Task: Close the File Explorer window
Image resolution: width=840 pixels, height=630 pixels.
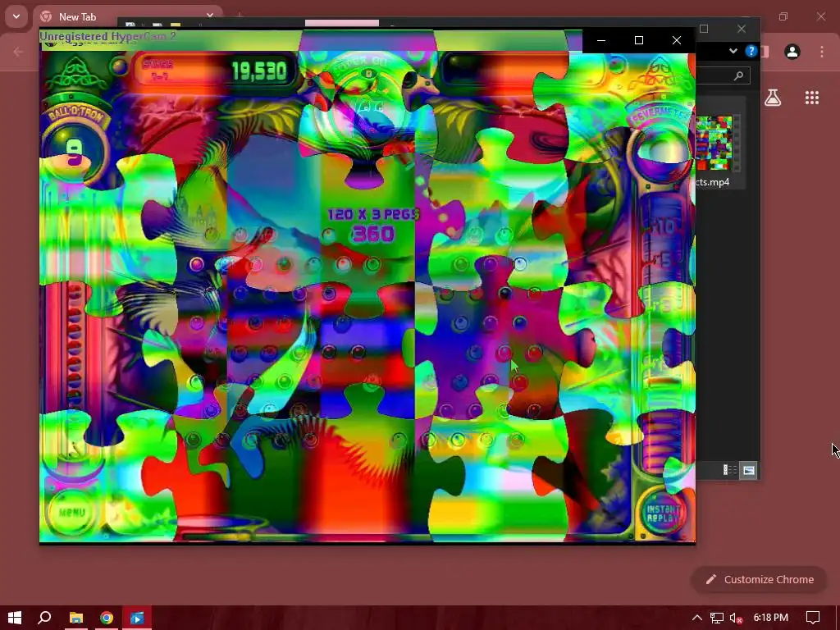Action: pyautogui.click(x=742, y=29)
